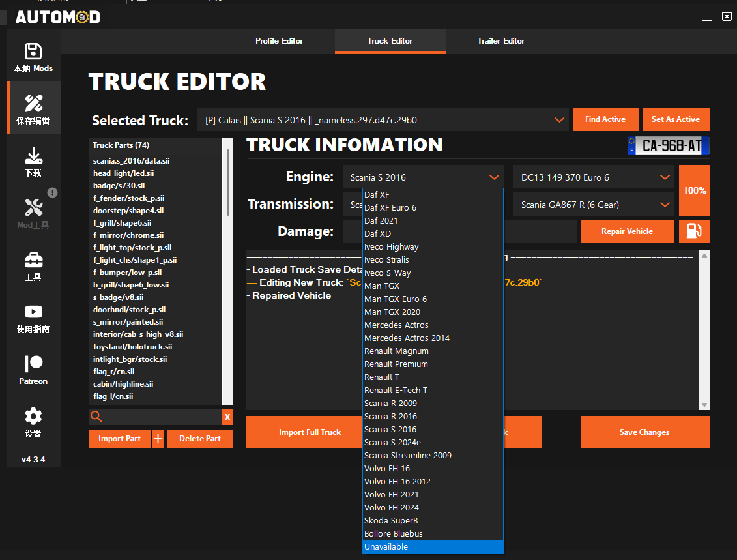Screen dimensions: 737x560
Task: Open the 保存编辑 save editor section
Action: click(33, 108)
